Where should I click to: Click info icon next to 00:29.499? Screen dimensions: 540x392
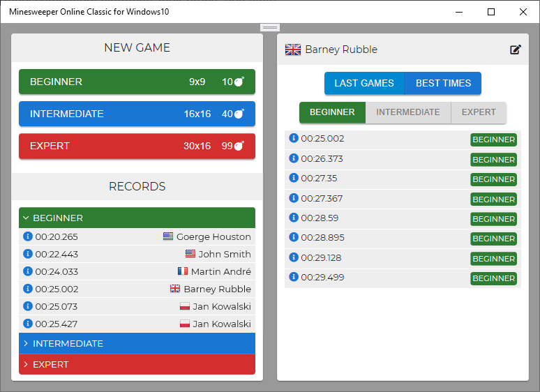(x=294, y=277)
